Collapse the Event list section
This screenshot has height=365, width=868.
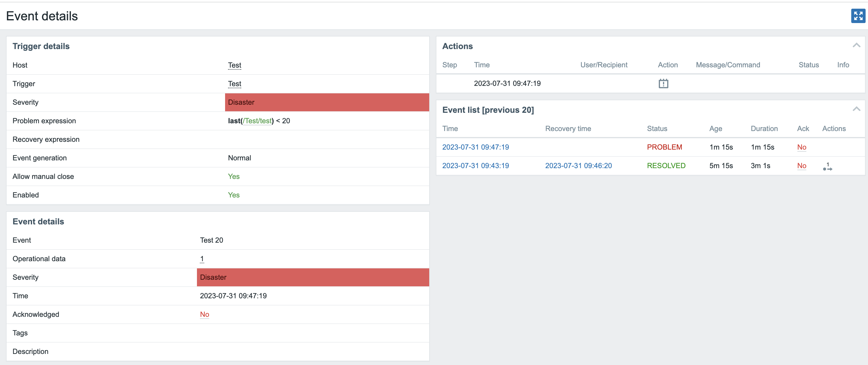(x=856, y=109)
